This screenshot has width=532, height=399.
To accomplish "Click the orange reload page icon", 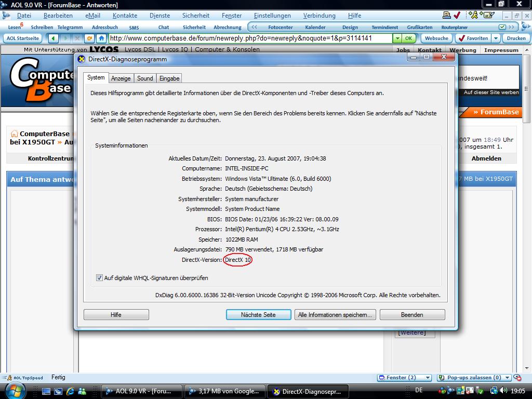I will [x=89, y=38].
